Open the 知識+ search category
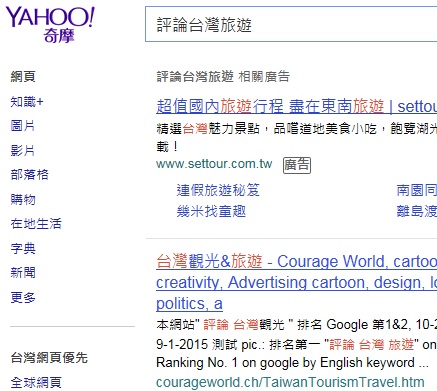The width and height of the screenshot is (437, 391). [27, 101]
